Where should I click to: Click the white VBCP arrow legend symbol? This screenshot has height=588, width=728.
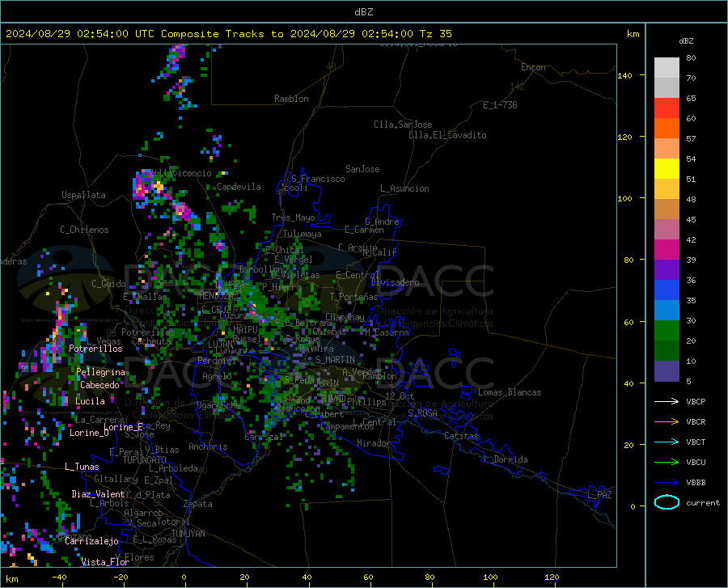click(667, 401)
